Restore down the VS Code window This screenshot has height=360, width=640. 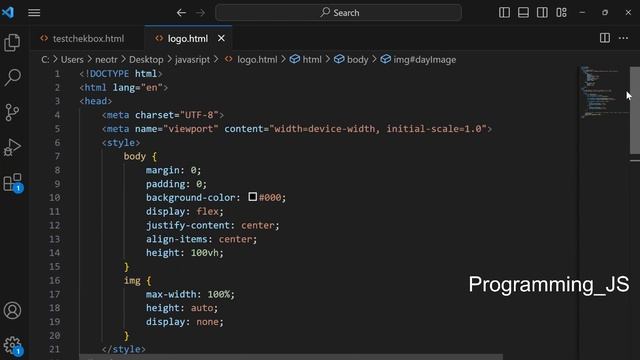point(605,13)
